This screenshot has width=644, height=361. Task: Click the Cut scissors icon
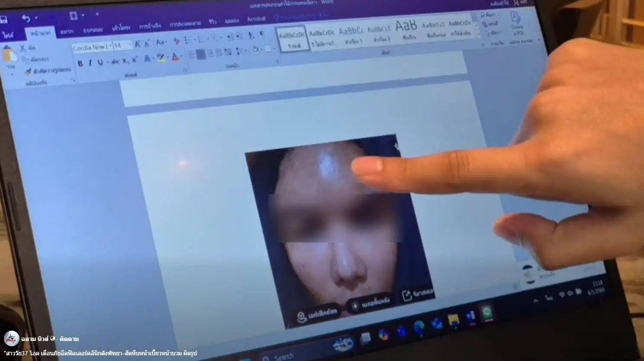click(x=23, y=48)
